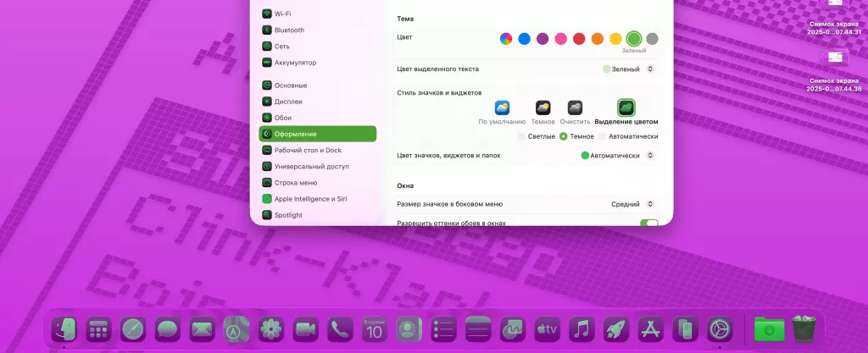Open iPhone Mirroring from the Dock

[x=685, y=330]
